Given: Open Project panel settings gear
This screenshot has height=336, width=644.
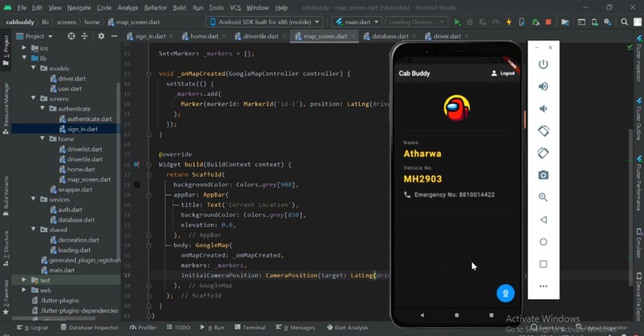Looking at the screenshot, I should [101, 36].
